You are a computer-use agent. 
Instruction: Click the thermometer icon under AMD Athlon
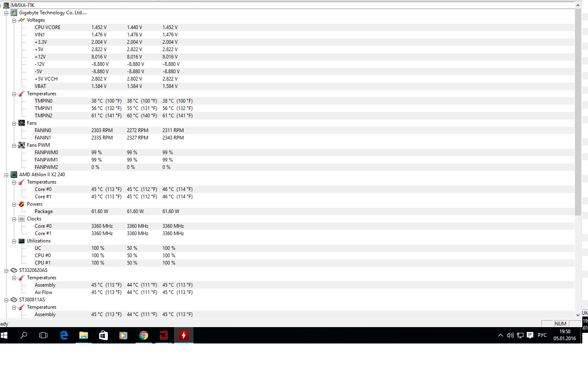pos(22,182)
